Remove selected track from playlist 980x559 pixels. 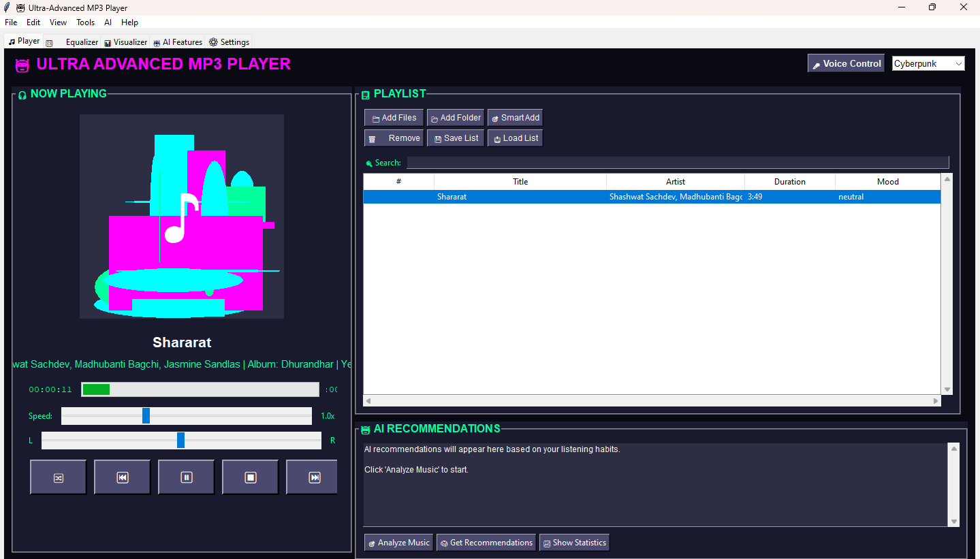[x=394, y=138]
